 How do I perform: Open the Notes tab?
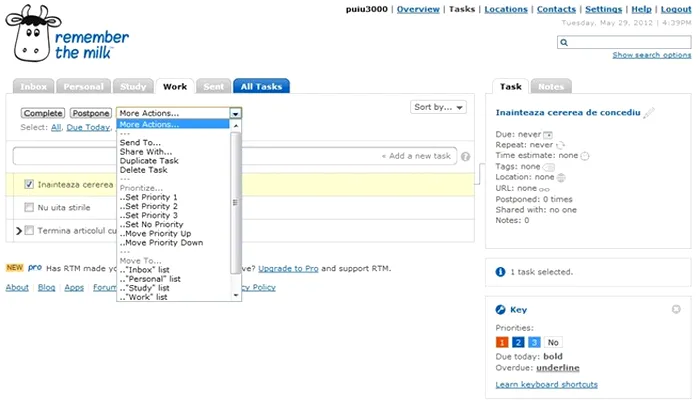click(x=549, y=87)
